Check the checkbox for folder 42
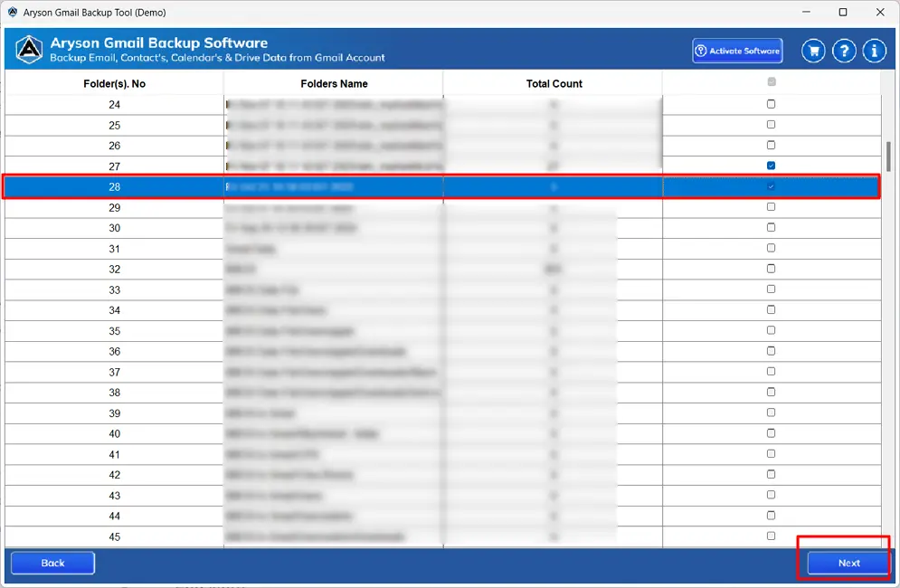 [x=771, y=474]
